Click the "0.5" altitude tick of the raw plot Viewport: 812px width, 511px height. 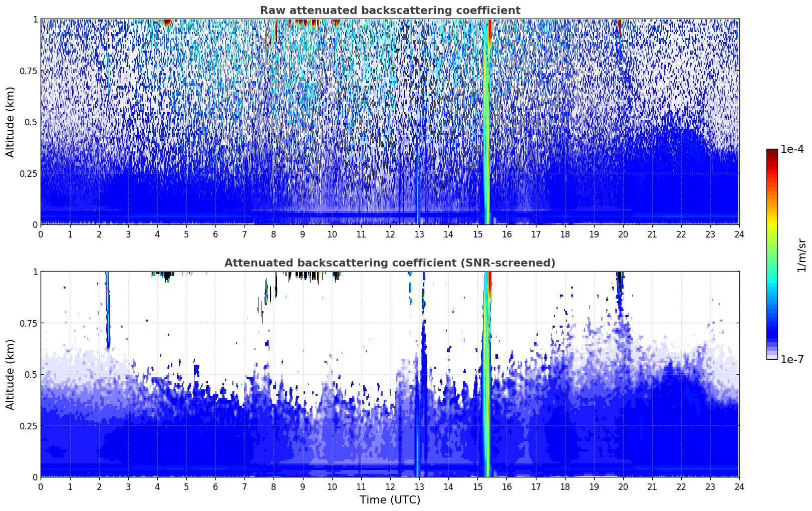click(x=31, y=122)
